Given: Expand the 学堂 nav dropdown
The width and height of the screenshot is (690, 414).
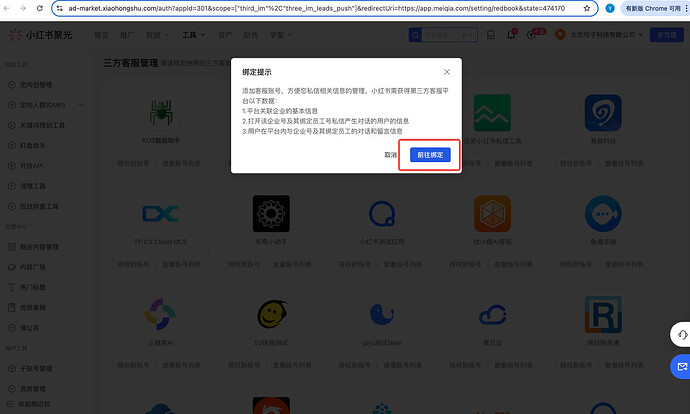Looking at the screenshot, I should [x=281, y=35].
